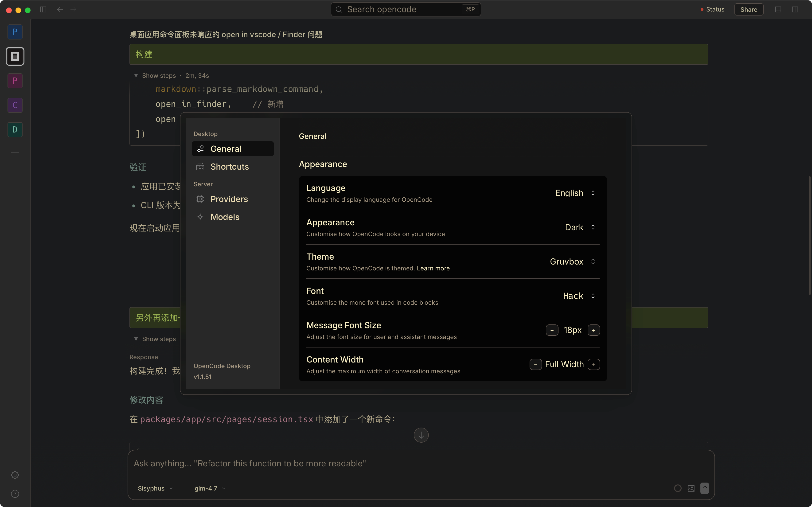The width and height of the screenshot is (812, 507).
Task: Go forward with the right arrow
Action: point(73,9)
